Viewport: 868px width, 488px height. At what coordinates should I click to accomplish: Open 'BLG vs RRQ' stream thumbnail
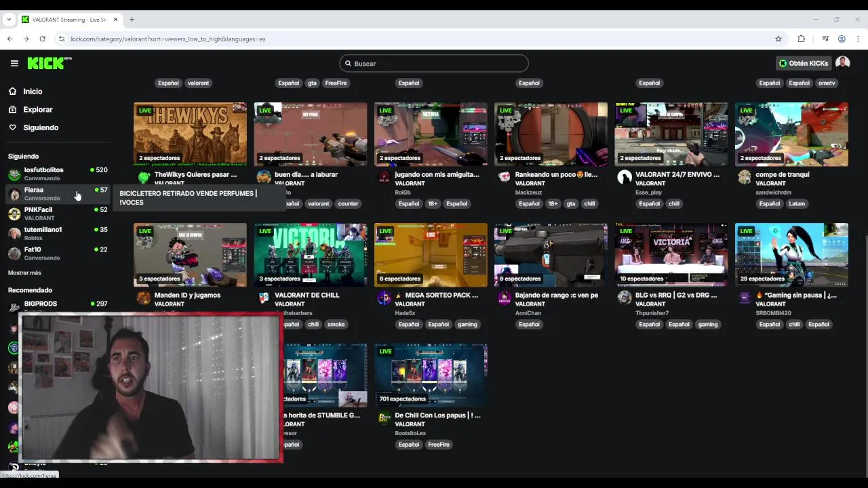tap(671, 255)
